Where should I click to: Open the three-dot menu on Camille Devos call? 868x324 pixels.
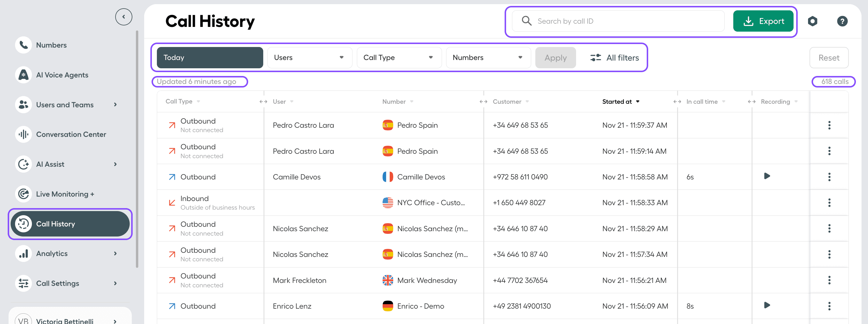(829, 177)
